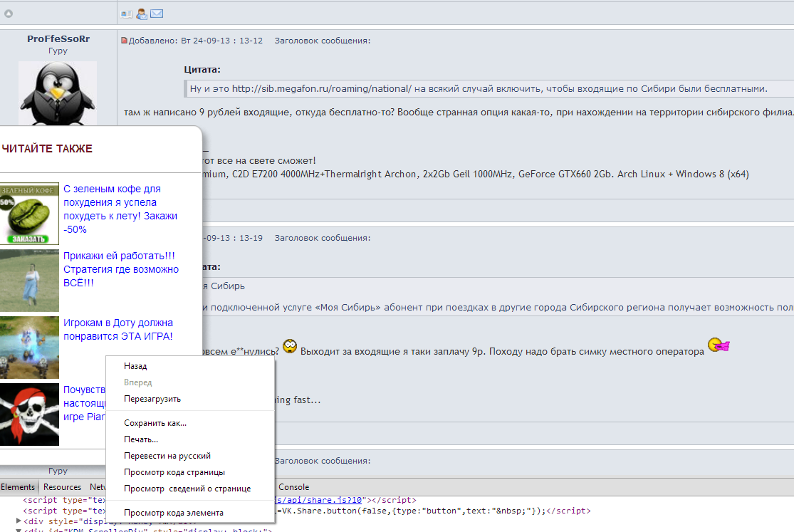Open the Console devtools tab

pyautogui.click(x=293, y=487)
